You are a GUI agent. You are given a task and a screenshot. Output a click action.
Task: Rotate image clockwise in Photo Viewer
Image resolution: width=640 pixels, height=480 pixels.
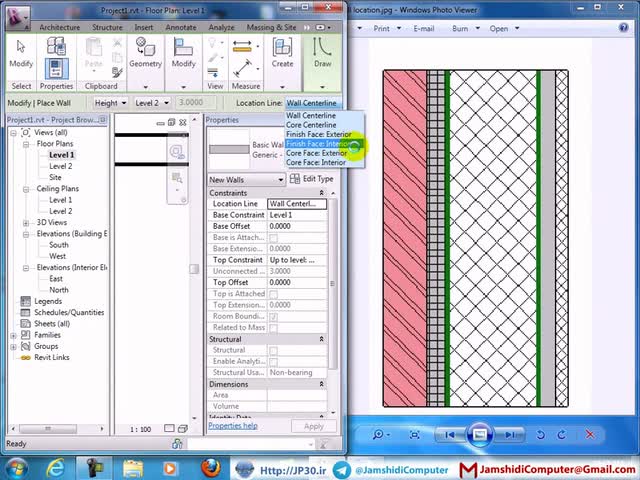[562, 435]
